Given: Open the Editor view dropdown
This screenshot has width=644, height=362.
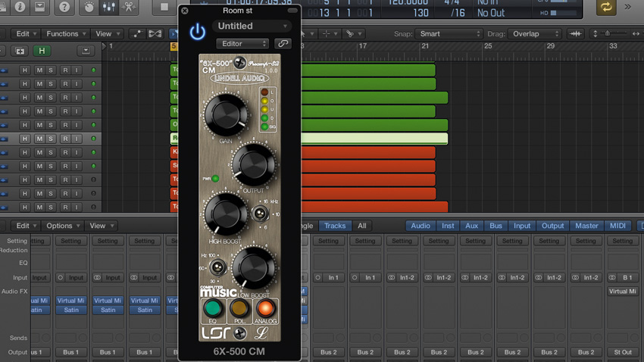Looking at the screenshot, I should coord(242,43).
